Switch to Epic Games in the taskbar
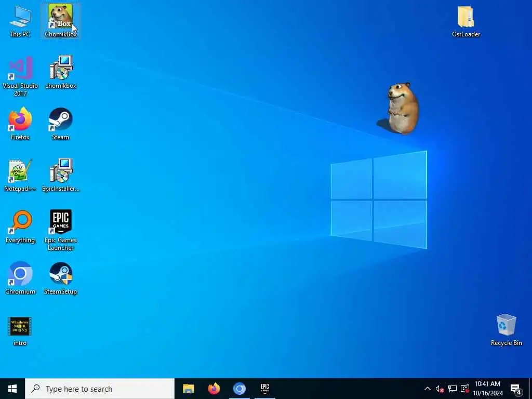 (264, 389)
